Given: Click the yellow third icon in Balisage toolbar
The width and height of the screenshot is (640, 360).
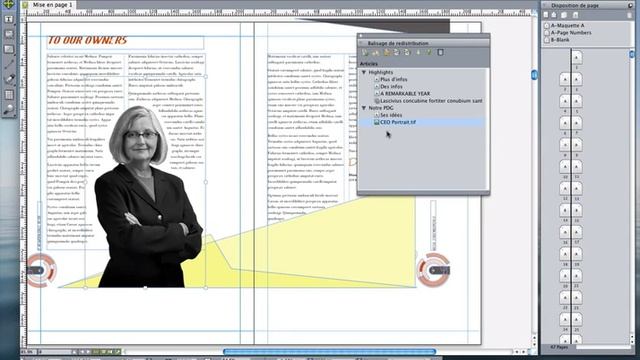Looking at the screenshot, I should [x=386, y=53].
